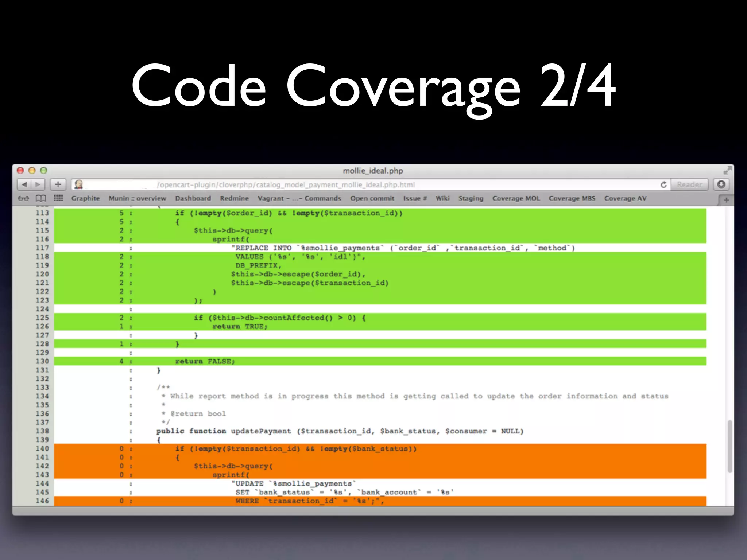
Task: Click line 144 UPDATE statement
Action: point(293,484)
